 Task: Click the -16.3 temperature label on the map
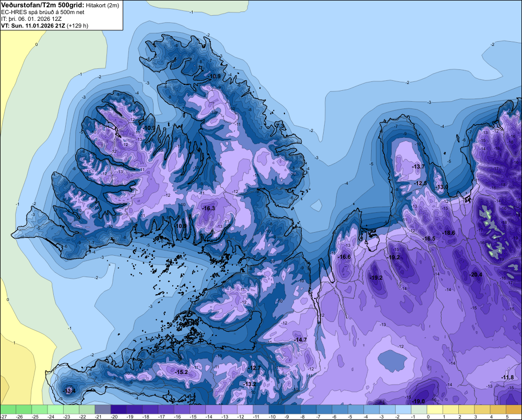[209, 208]
